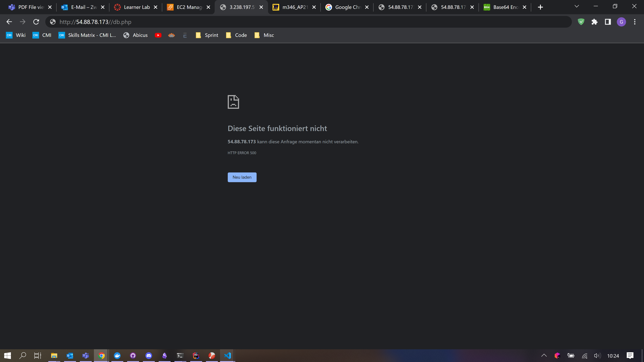Image resolution: width=644 pixels, height=362 pixels.
Task: Expand the tab search chevron
Action: click(x=577, y=7)
